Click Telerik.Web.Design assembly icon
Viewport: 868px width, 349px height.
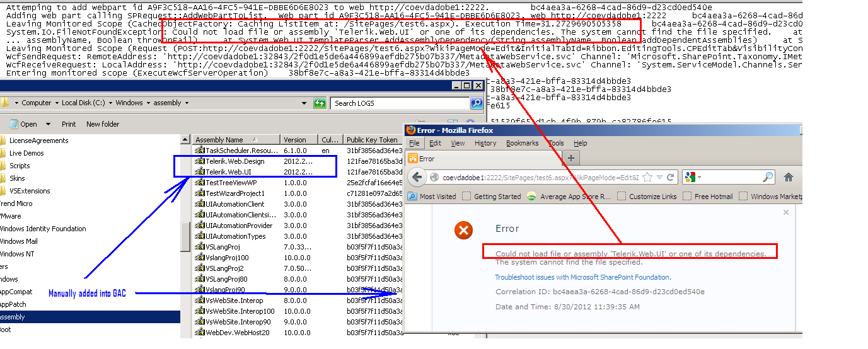pyautogui.click(x=200, y=162)
